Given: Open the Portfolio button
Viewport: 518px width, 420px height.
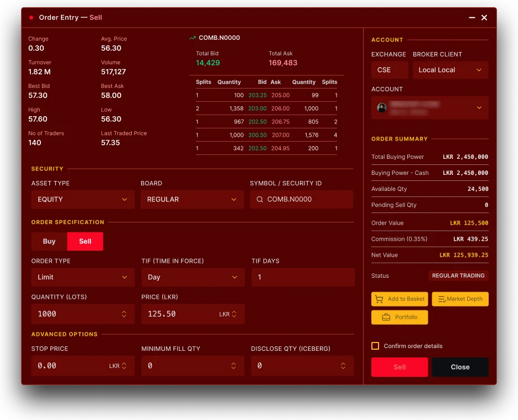Looking at the screenshot, I should click(400, 317).
